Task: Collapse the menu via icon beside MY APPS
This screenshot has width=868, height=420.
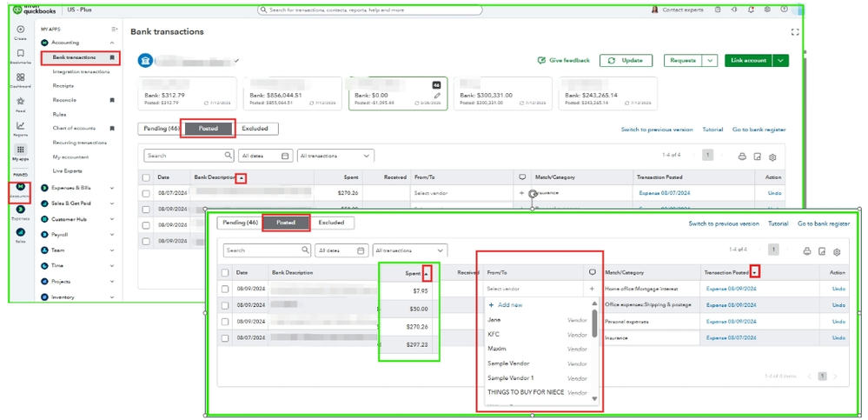Action: (115, 29)
